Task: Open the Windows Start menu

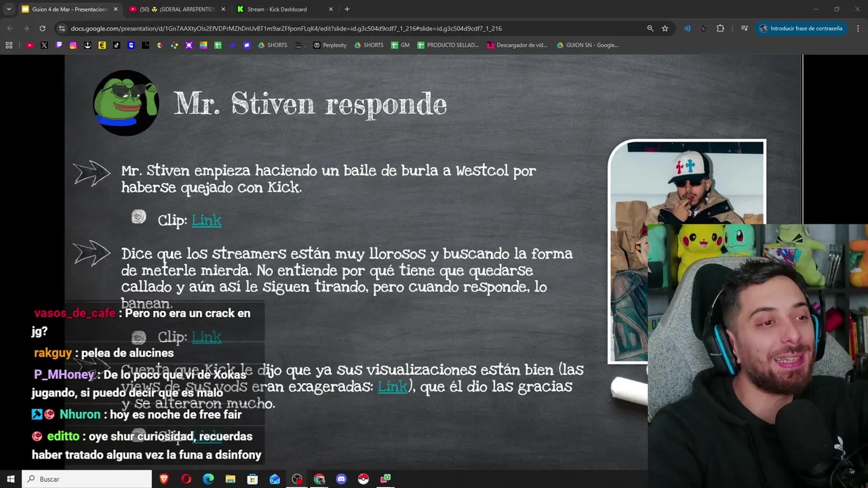Action: point(10,479)
